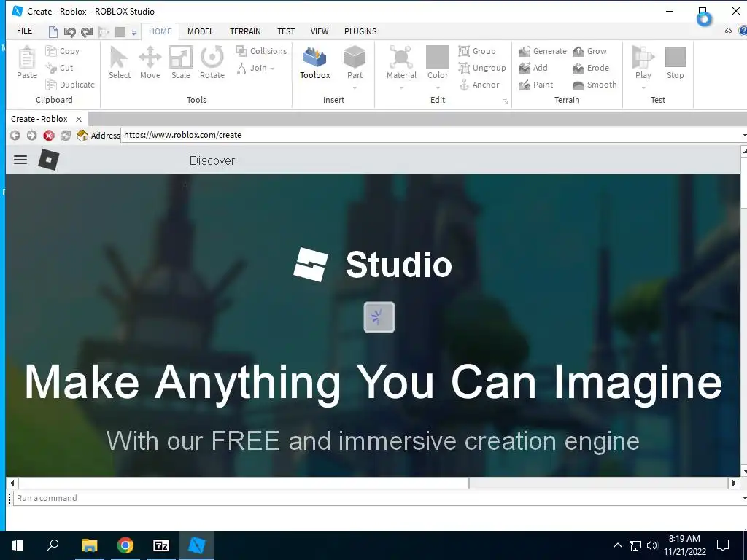The image size is (747, 560).
Task: Click the horizontal scrollbar right arrow
Action: 734,483
